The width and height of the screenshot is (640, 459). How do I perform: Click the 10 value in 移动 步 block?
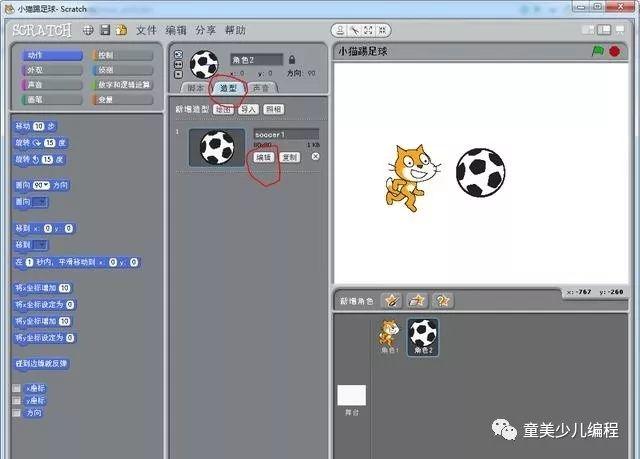[39, 126]
